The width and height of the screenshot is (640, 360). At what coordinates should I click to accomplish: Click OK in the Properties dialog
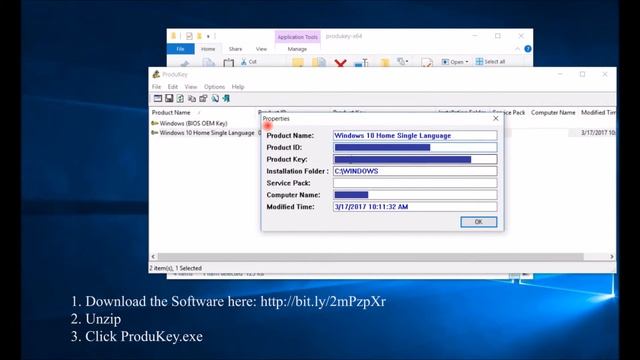tap(478, 222)
